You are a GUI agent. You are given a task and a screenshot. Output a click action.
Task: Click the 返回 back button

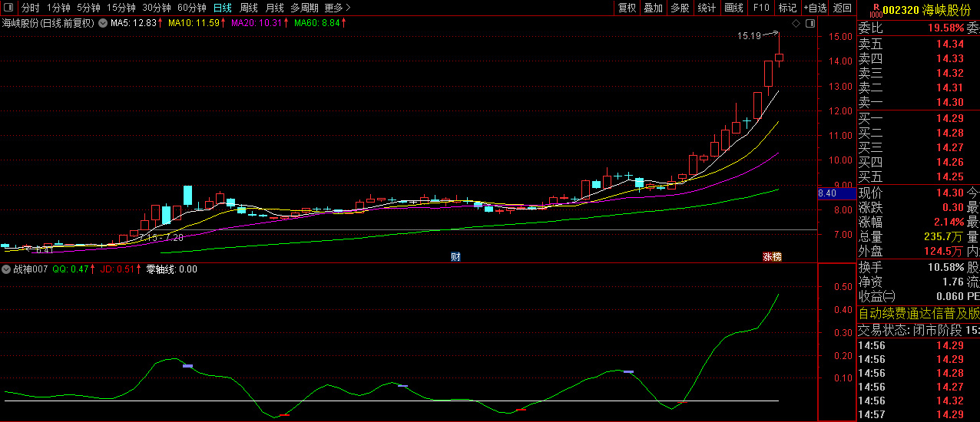click(843, 8)
